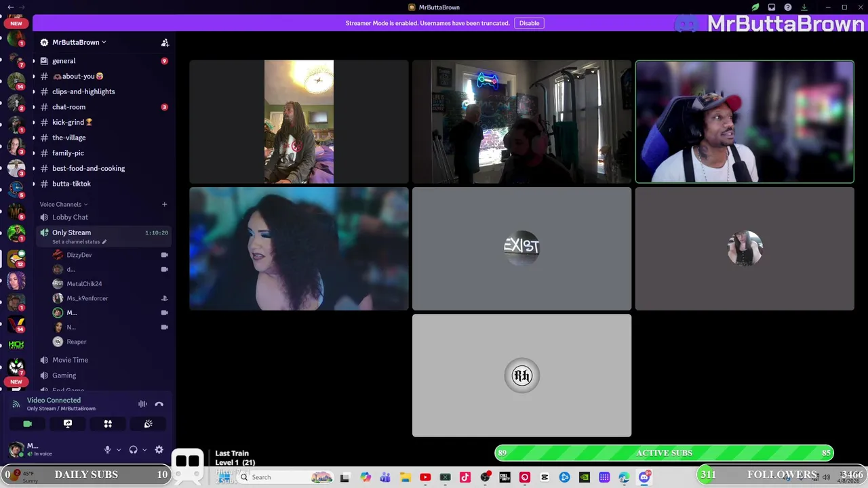Open the KICK server in server list
This screenshot has width=868, height=488.
point(16,345)
